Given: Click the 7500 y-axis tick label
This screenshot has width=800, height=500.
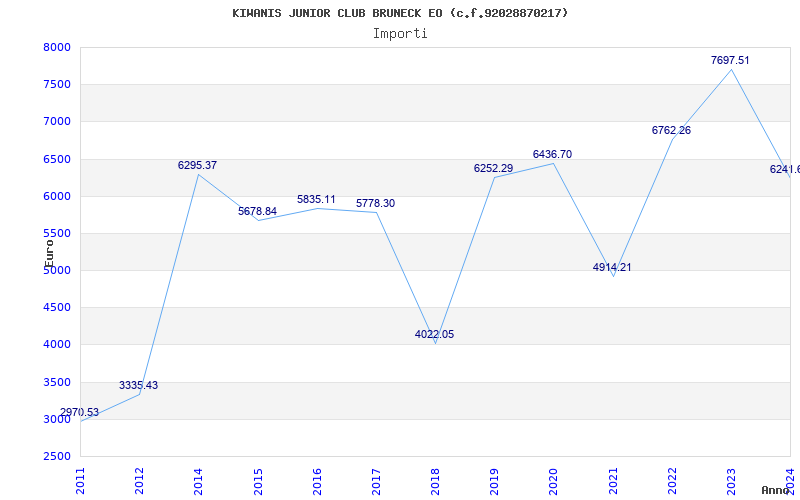Looking at the screenshot, I should [x=57, y=85].
